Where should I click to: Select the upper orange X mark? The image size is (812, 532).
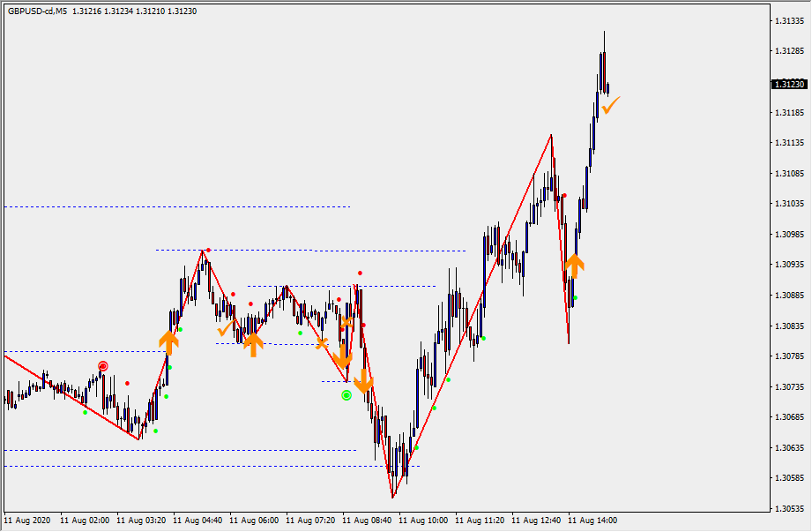tap(347, 323)
